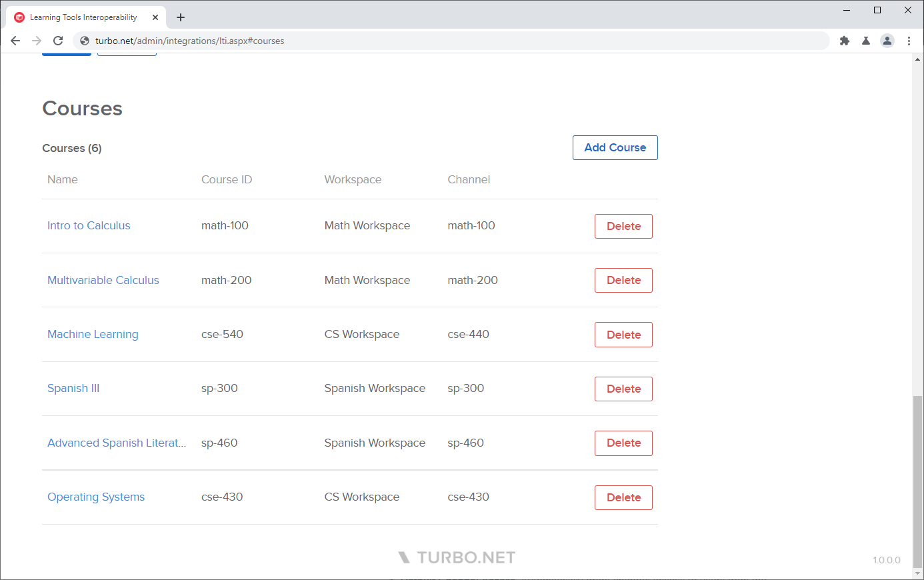The width and height of the screenshot is (924, 580).
Task: Click the page vertical scrollbar thumb
Action: point(918,480)
